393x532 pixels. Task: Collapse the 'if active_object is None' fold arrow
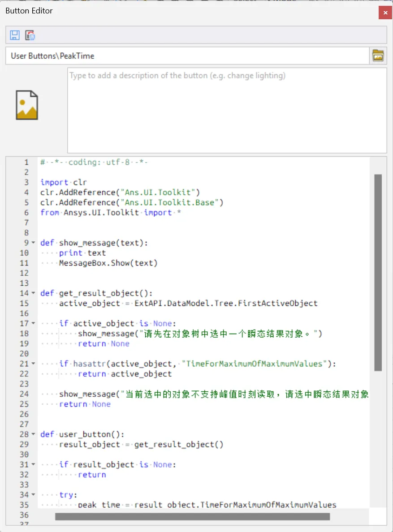click(33, 323)
